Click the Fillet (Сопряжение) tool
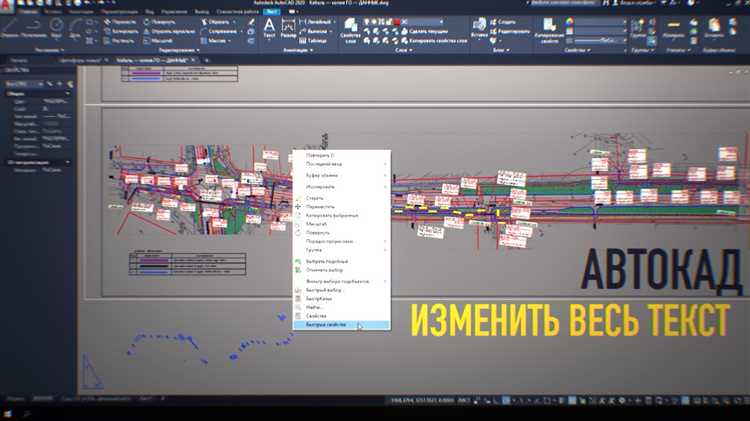 click(219, 31)
